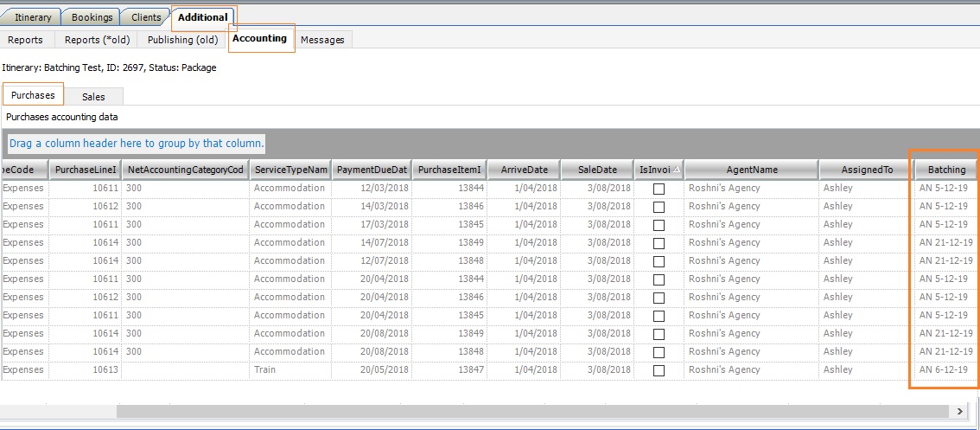
Task: Switch to the Bookings tab
Action: (92, 17)
